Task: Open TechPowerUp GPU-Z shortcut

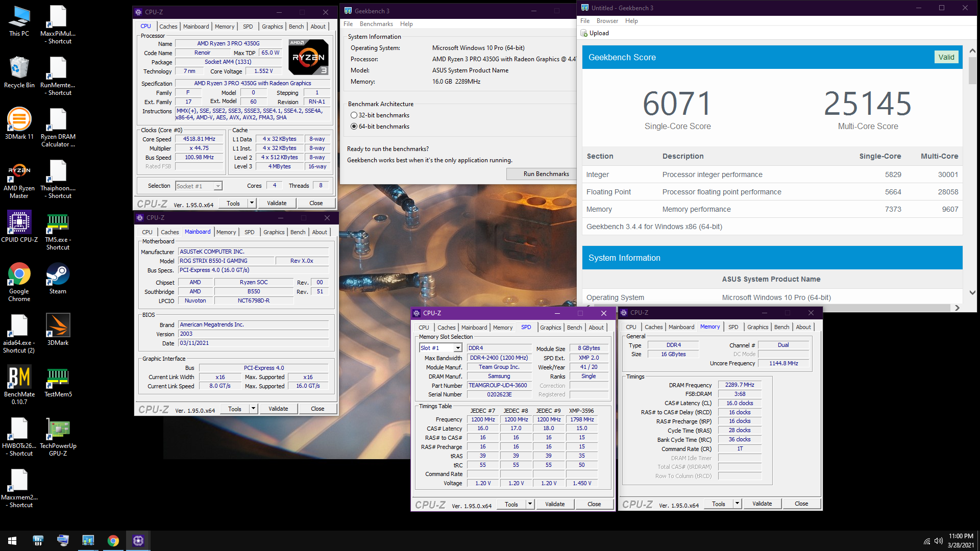Action: pyautogui.click(x=58, y=437)
